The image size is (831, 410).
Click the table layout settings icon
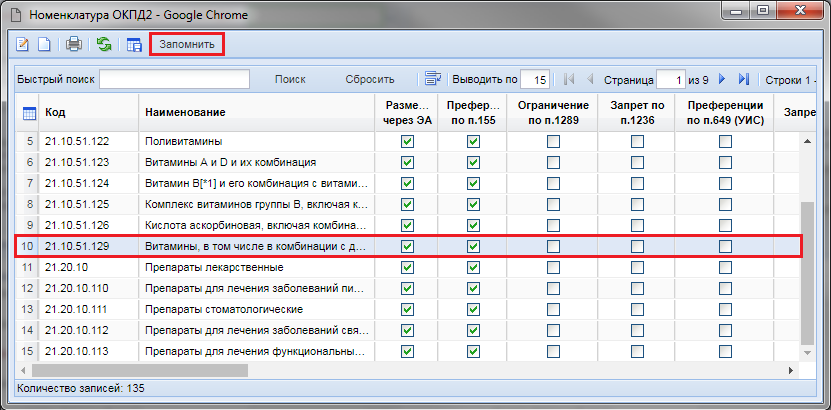(133, 44)
